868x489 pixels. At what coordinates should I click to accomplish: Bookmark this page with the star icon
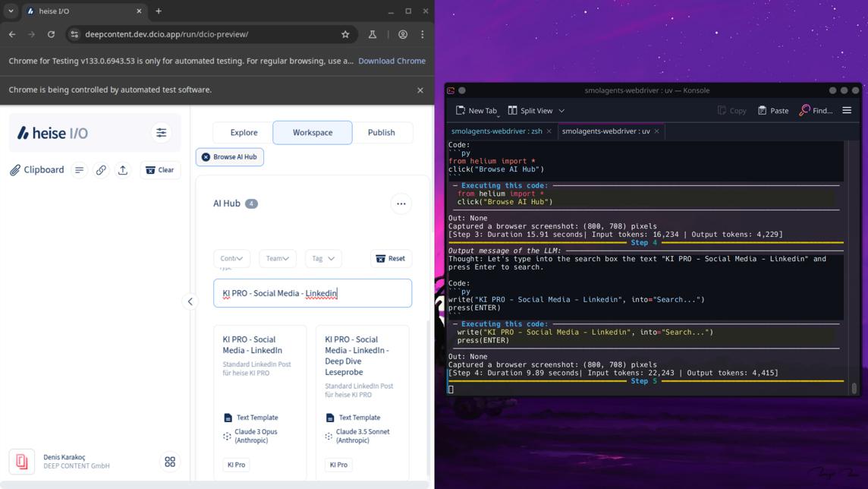point(345,34)
